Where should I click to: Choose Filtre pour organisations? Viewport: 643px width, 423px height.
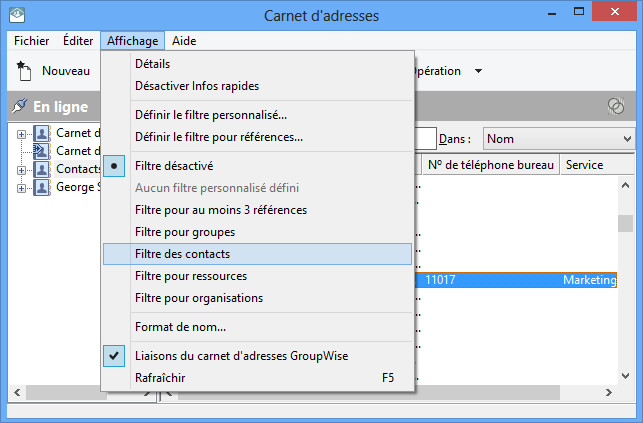257,298
